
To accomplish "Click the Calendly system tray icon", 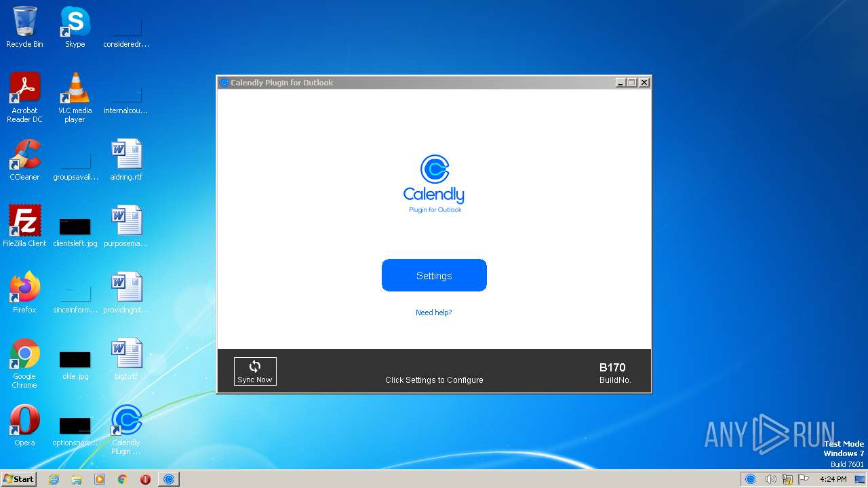I will 751,479.
